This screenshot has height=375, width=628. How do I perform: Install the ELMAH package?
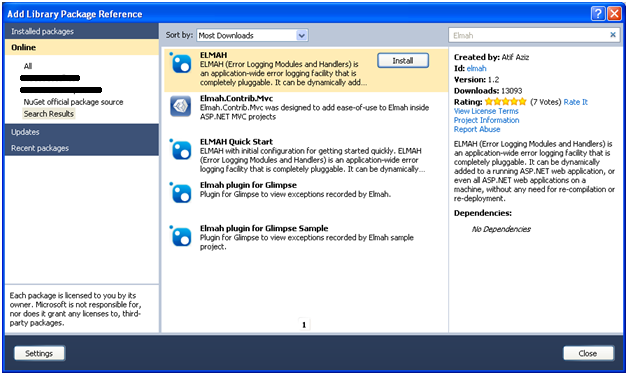click(403, 60)
